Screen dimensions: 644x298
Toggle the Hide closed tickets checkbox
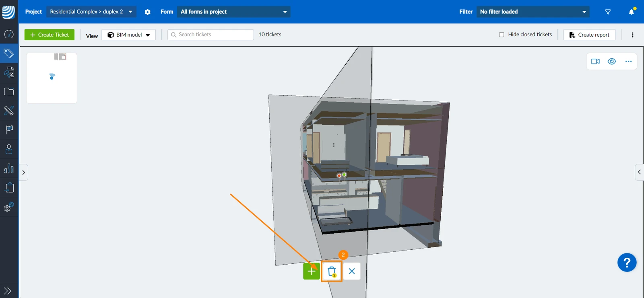click(x=502, y=35)
